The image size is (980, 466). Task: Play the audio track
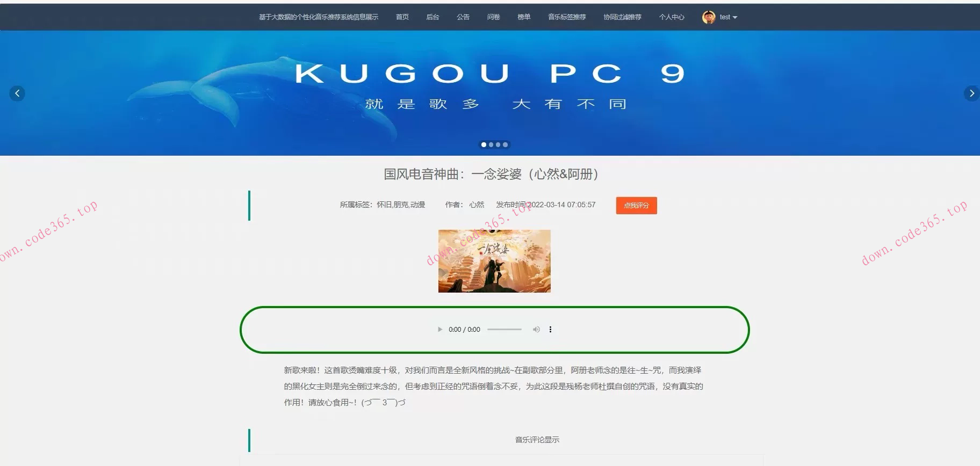(440, 330)
